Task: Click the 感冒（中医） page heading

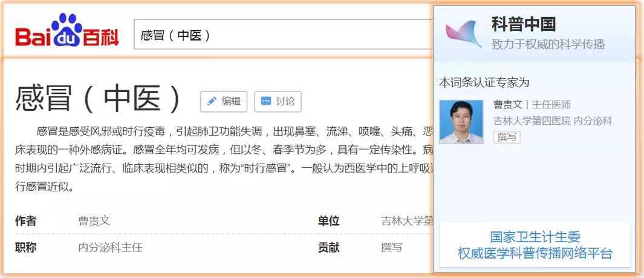Action: [x=99, y=99]
